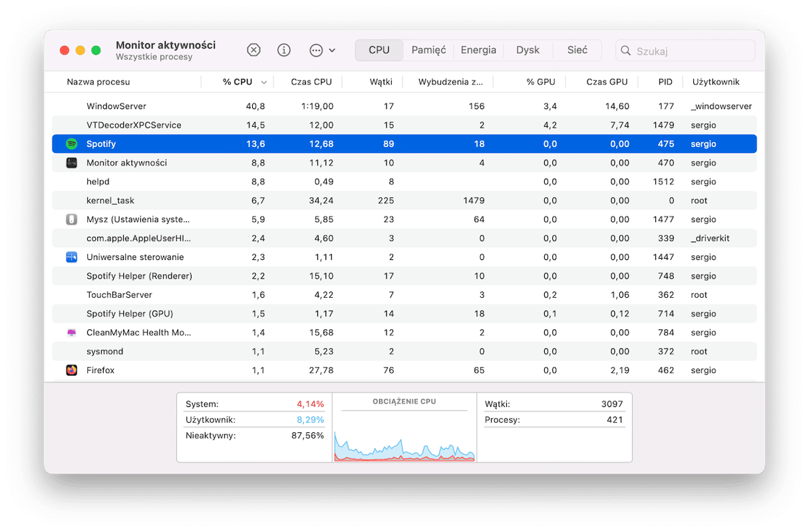Open the more options ellipsis menu
The image size is (809, 532).
tap(323, 51)
